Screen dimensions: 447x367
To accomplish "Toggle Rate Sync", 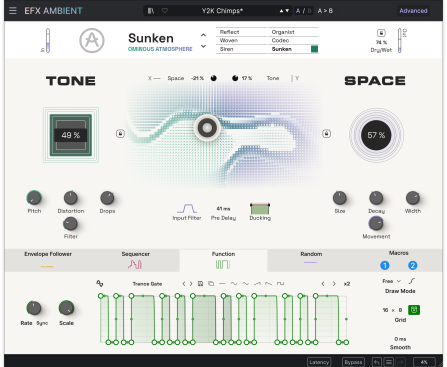I will tap(42, 323).
